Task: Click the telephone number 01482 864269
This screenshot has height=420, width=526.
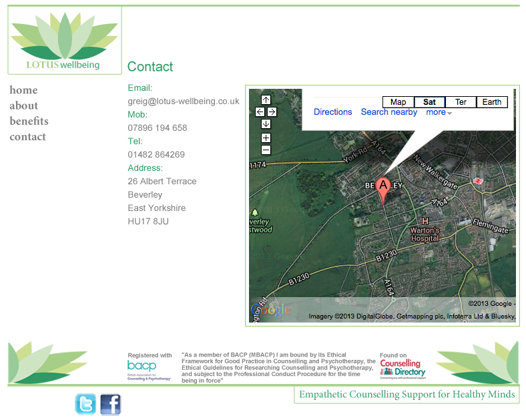Action: 156,155
